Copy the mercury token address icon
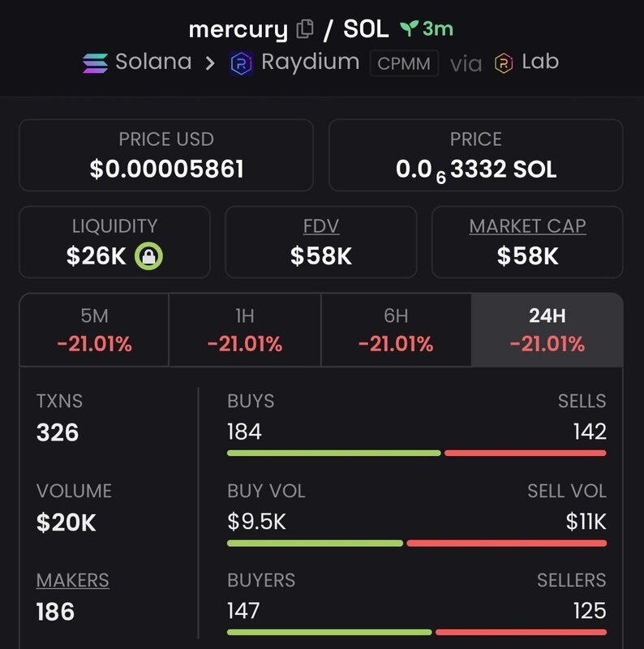The height and width of the screenshot is (649, 644). [x=305, y=30]
